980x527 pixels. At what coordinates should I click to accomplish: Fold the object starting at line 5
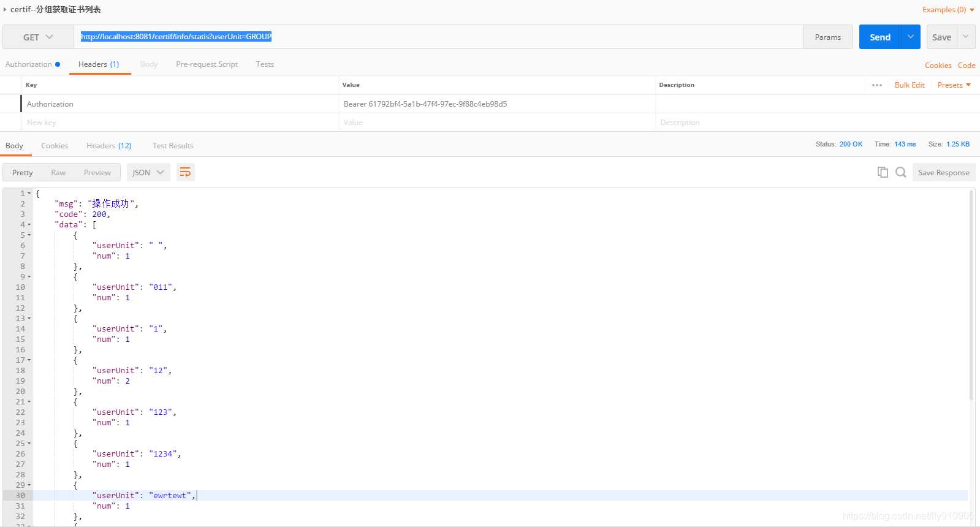29,235
